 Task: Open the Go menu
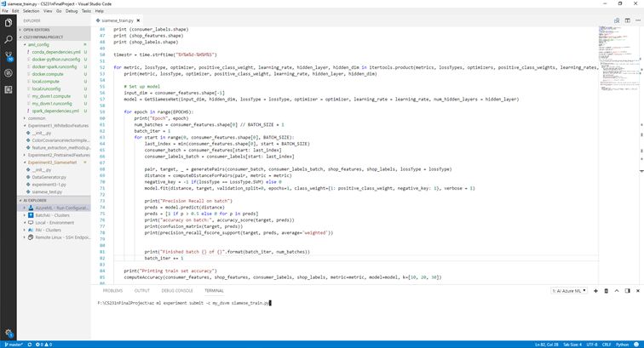[x=59, y=11]
